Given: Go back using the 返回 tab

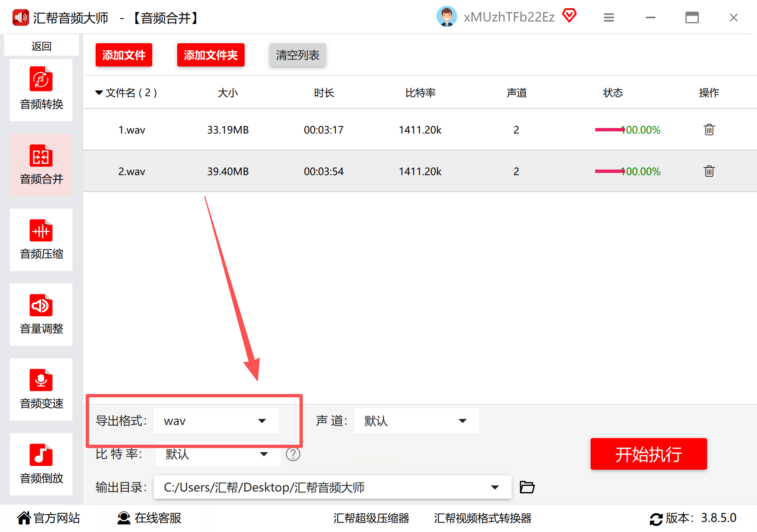Looking at the screenshot, I should 41,46.
